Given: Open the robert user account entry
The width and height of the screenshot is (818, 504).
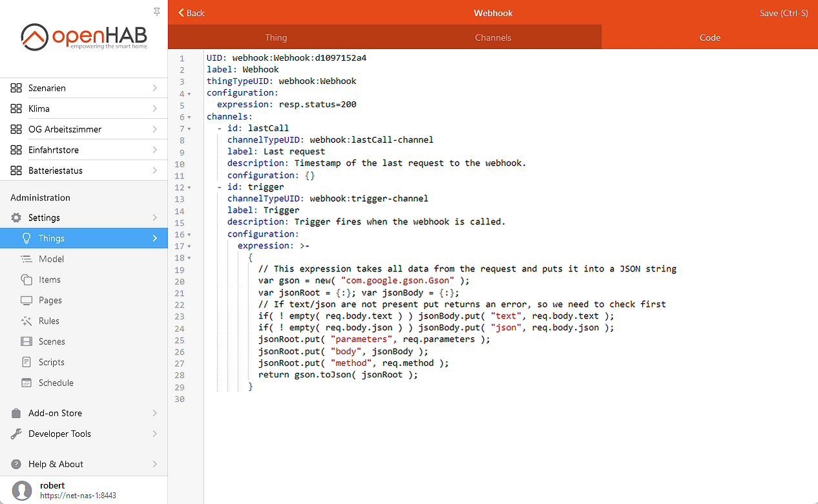Looking at the screenshot, I should 84,490.
